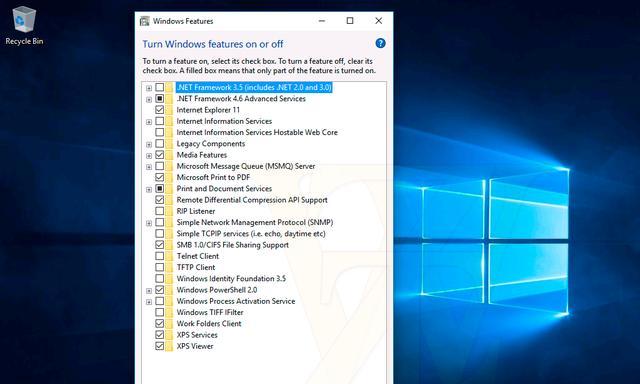Open the Recycle Bin desktop icon
Screen dimensions: 640x384
(x=24, y=25)
